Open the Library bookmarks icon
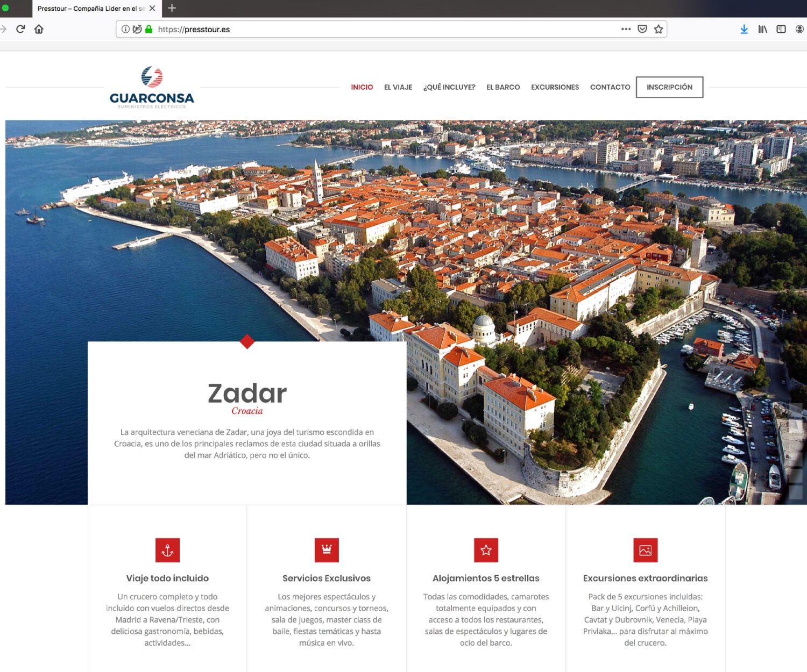 [762, 29]
